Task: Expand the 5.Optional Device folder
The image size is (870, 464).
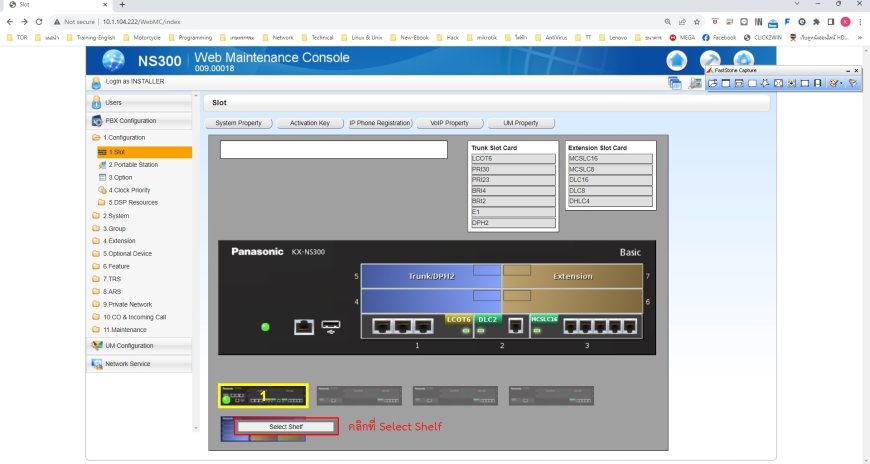Action: (122, 254)
